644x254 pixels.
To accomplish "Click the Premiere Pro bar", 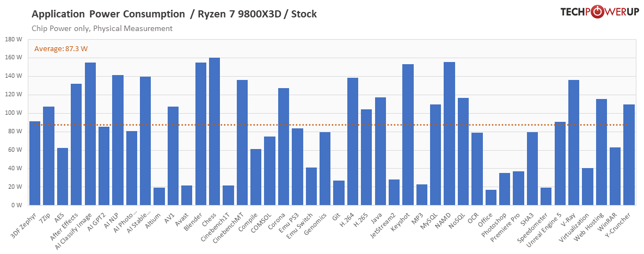I will point(519,188).
